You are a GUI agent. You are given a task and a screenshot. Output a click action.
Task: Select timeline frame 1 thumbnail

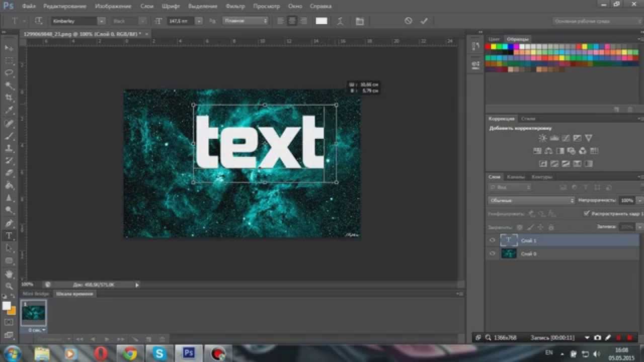[x=34, y=313]
